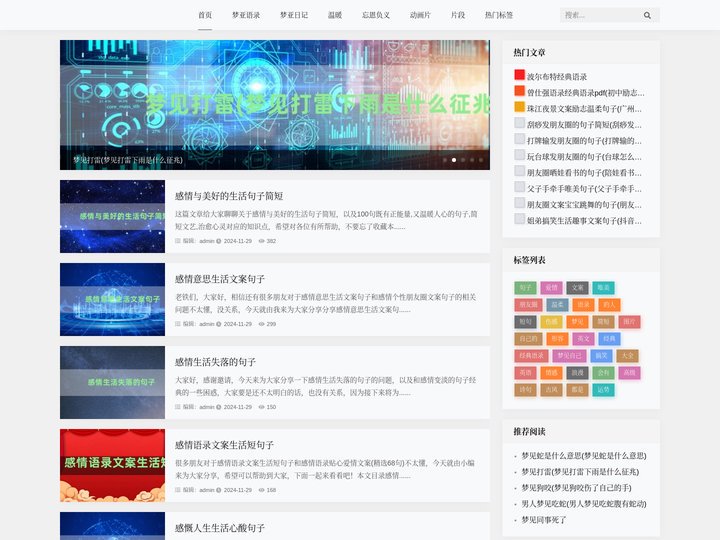
Task: Click the brown 古风 tag
Action: (551, 390)
